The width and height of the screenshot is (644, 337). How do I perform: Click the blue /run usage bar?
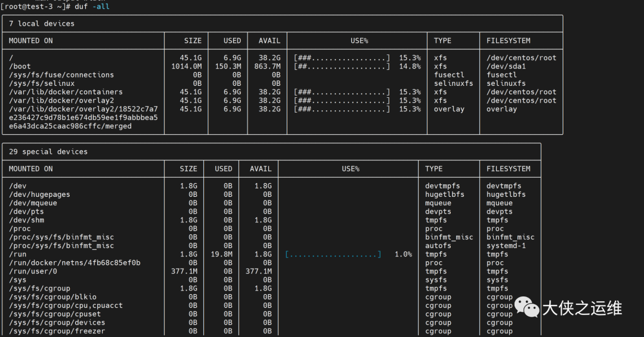333,255
